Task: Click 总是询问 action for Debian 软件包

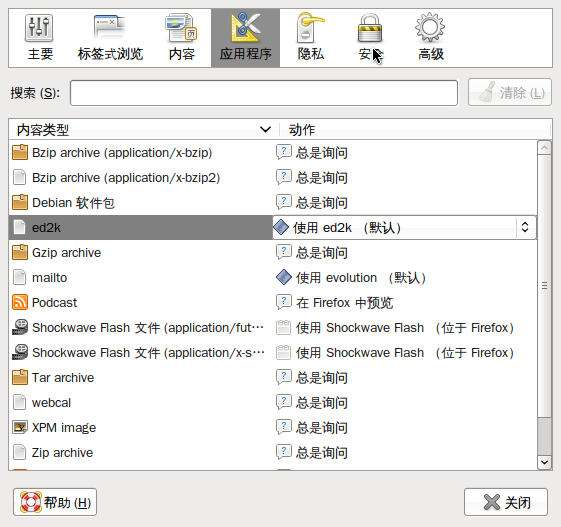Action: click(322, 203)
